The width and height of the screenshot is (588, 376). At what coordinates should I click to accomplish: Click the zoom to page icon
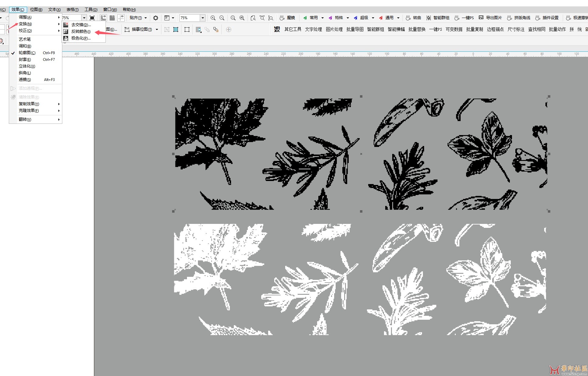point(253,18)
